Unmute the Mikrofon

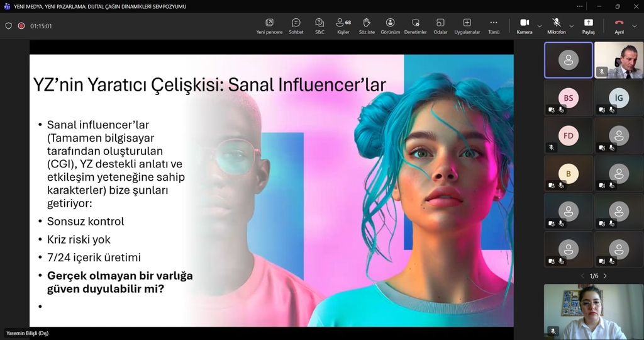click(556, 26)
